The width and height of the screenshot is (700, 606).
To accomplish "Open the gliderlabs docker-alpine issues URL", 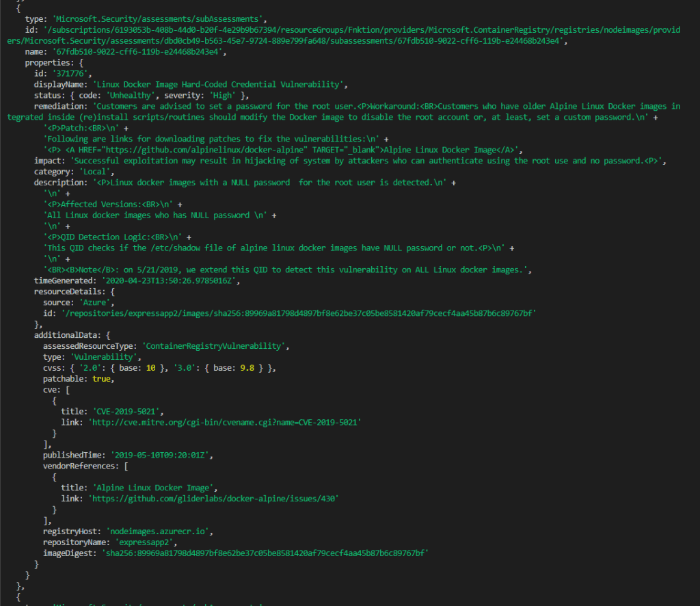I will pos(213,499).
